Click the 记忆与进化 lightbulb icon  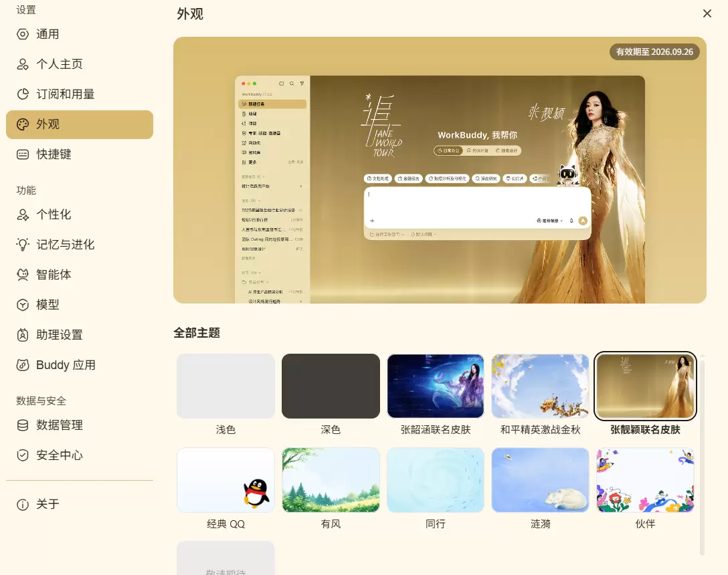23,245
